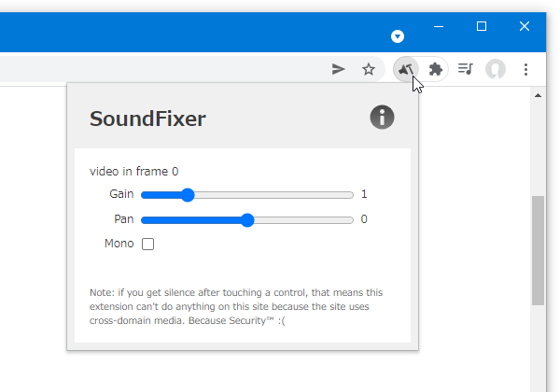Viewport: 560px width, 392px height.
Task: Maximize the browser window
Action: click(x=482, y=26)
